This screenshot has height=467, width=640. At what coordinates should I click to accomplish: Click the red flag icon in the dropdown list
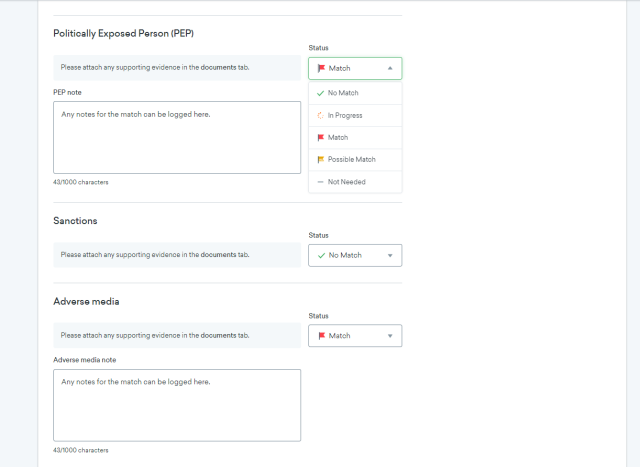[x=320, y=137]
